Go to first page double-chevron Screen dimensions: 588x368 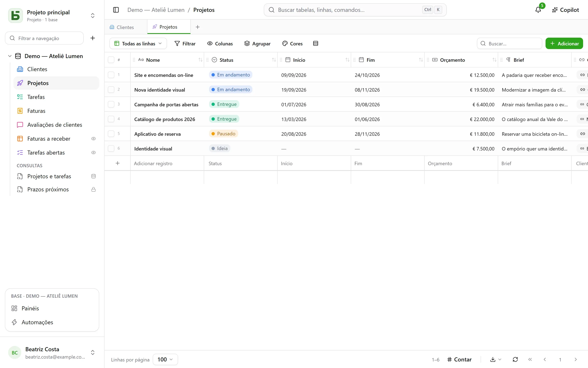click(530, 359)
